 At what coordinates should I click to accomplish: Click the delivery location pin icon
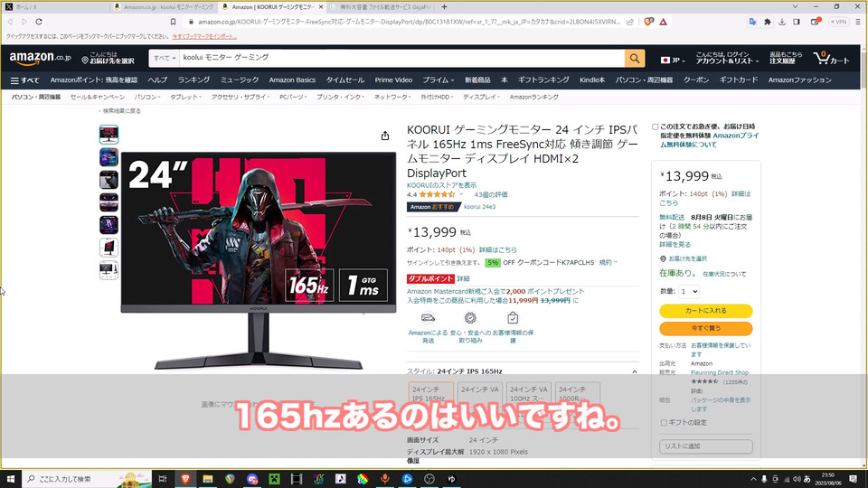[85, 60]
